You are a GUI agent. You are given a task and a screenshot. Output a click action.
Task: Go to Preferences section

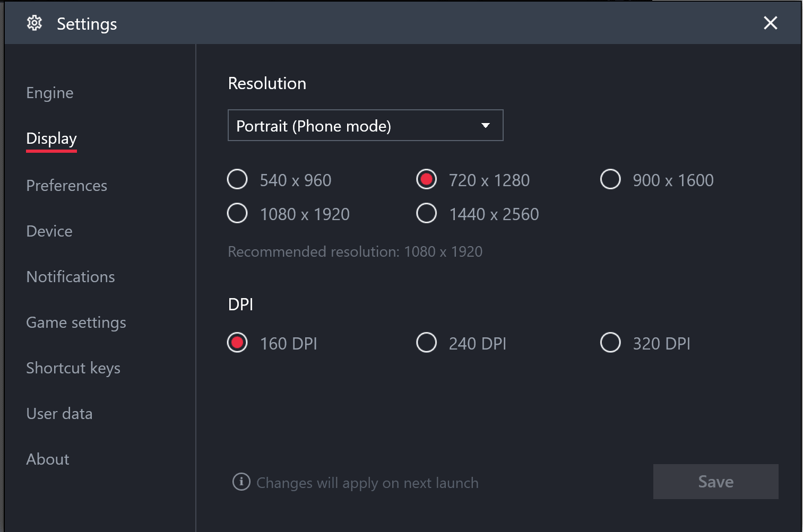pyautogui.click(x=67, y=186)
